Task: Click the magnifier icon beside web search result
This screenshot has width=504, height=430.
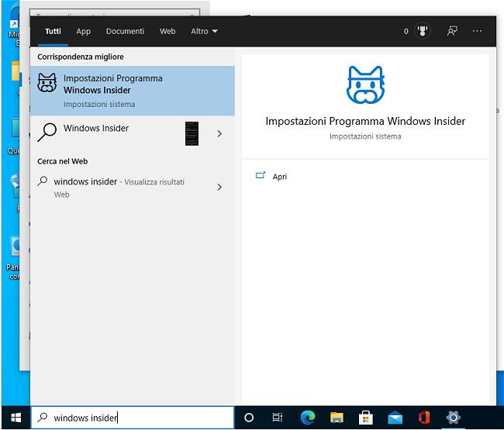Action: pos(43,181)
